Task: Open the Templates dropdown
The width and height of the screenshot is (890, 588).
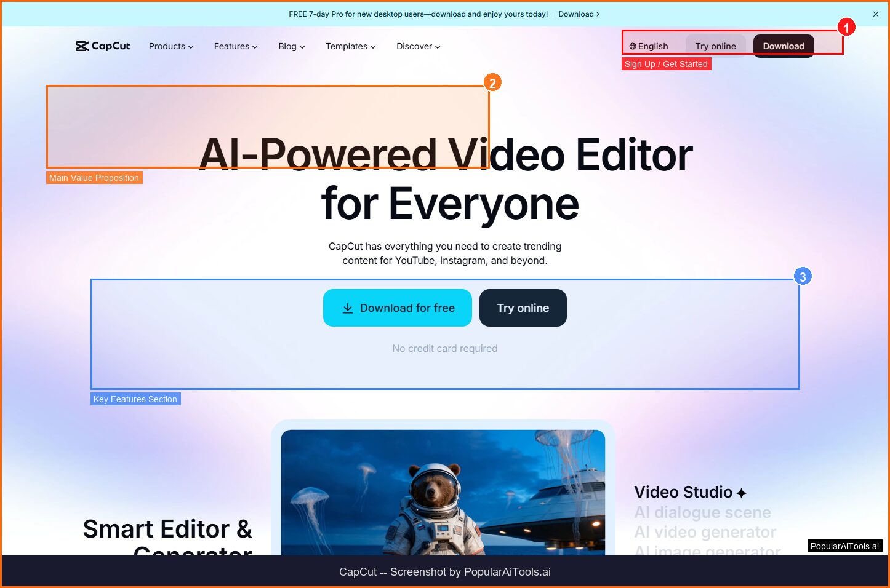Action: pyautogui.click(x=350, y=46)
